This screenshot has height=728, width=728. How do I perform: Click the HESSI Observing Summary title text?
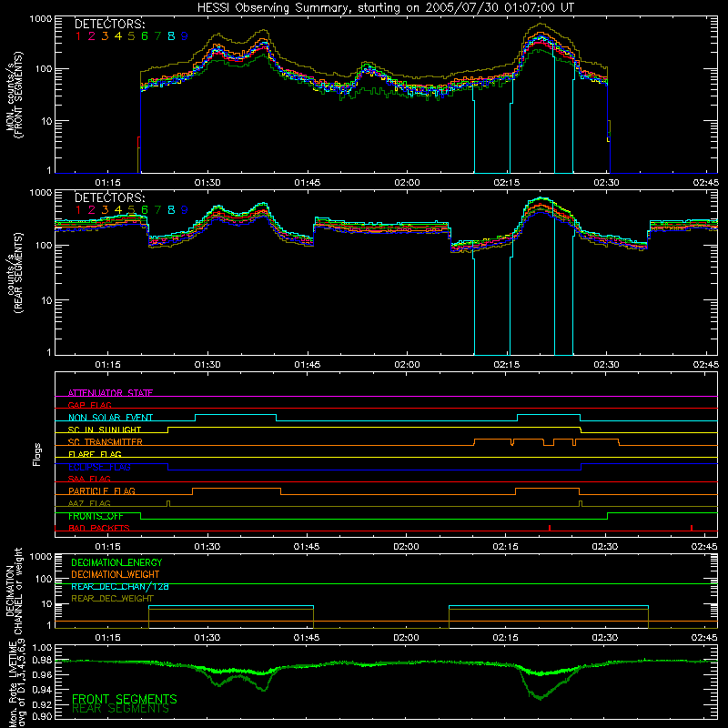(x=385, y=7)
